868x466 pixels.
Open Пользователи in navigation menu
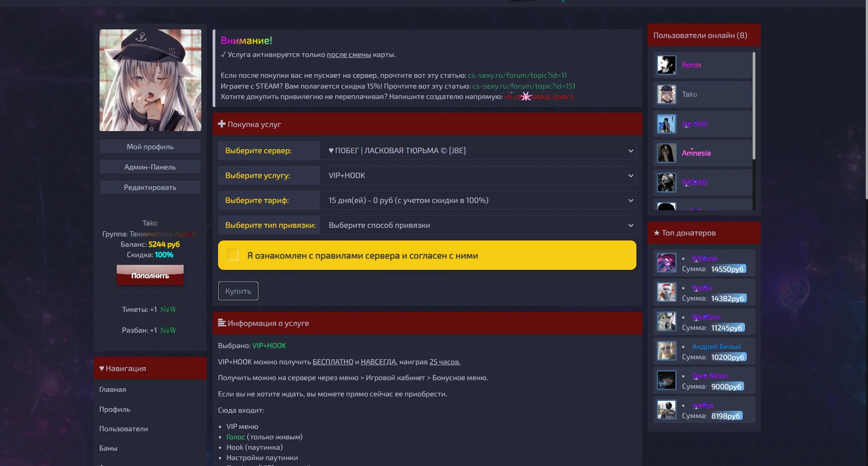[x=123, y=429]
